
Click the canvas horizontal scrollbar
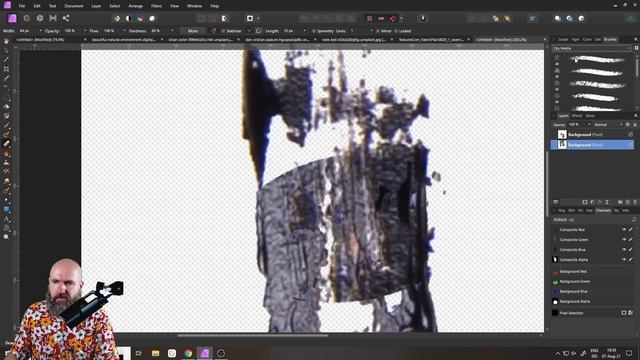click(x=253, y=336)
